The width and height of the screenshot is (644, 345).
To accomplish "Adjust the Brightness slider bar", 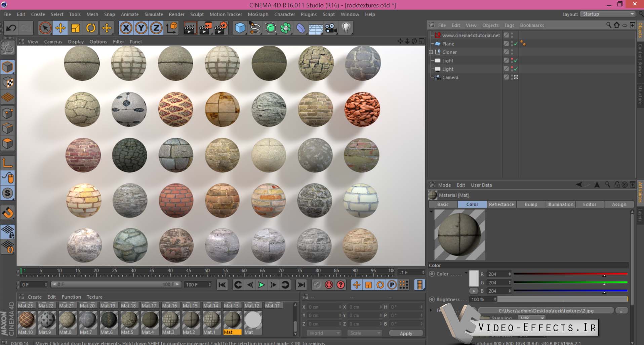I will click(563, 299).
